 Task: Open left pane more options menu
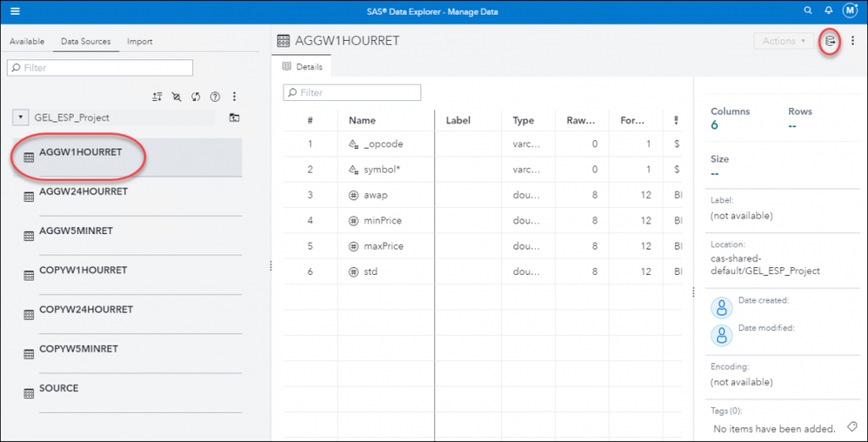click(234, 97)
